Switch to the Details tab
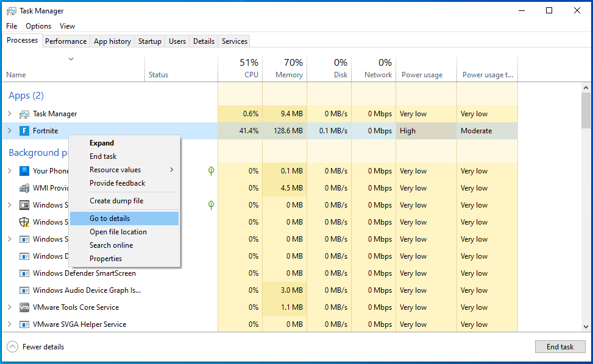593x364 pixels. [x=204, y=41]
